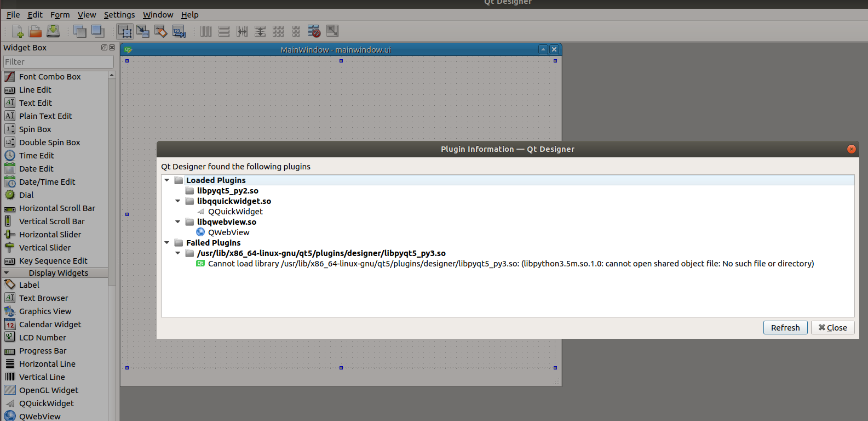Click the Adjust Size toolbar icon
868x421 pixels.
tap(332, 31)
